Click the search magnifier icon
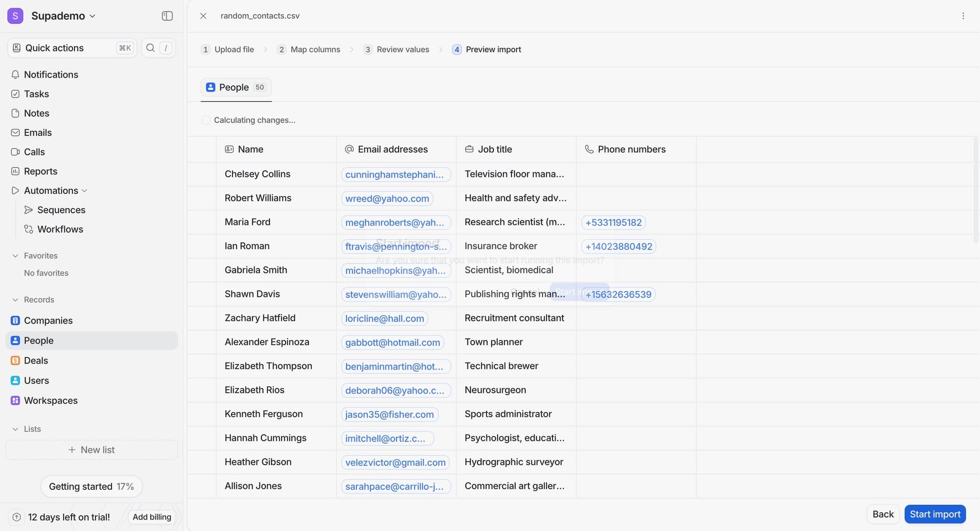Screen dimensions: 980x531 click(150, 48)
